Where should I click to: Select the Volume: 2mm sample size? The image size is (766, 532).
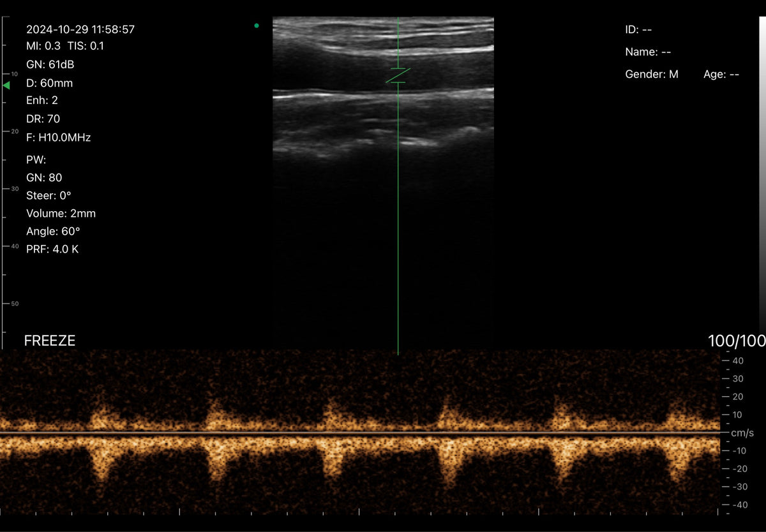coord(61,213)
